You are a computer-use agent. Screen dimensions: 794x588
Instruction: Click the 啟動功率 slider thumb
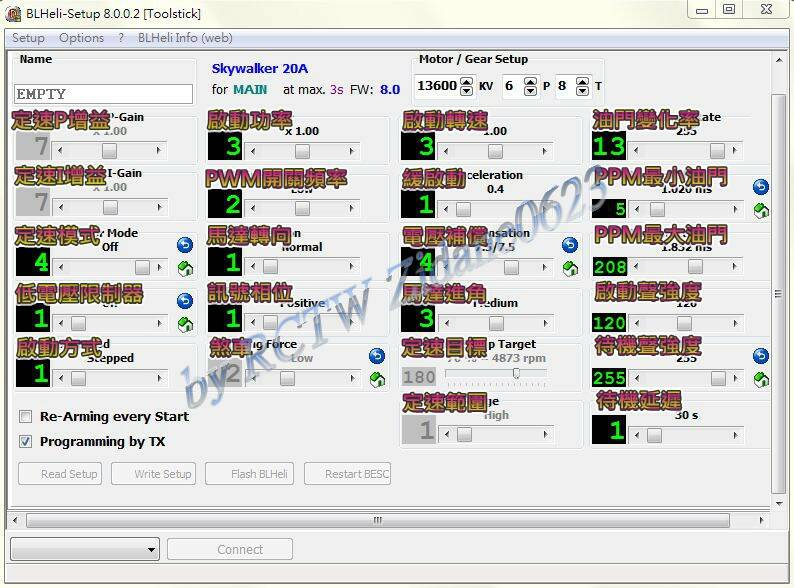coord(302,151)
